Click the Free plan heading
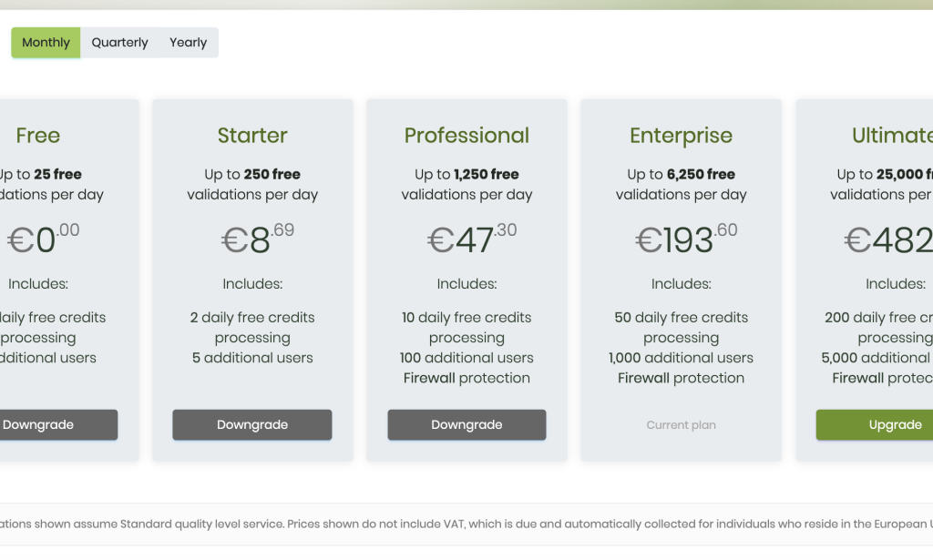 [37, 135]
